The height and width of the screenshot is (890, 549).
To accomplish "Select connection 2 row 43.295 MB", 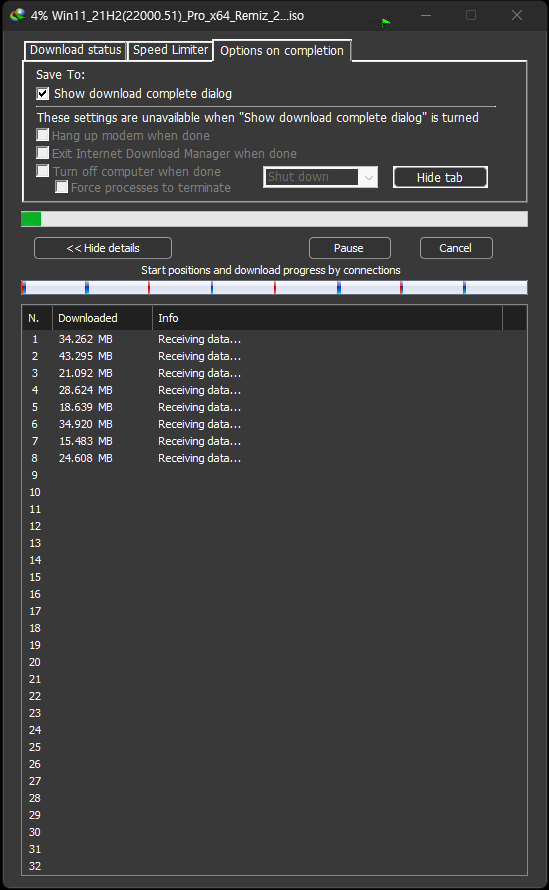I will [x=274, y=356].
